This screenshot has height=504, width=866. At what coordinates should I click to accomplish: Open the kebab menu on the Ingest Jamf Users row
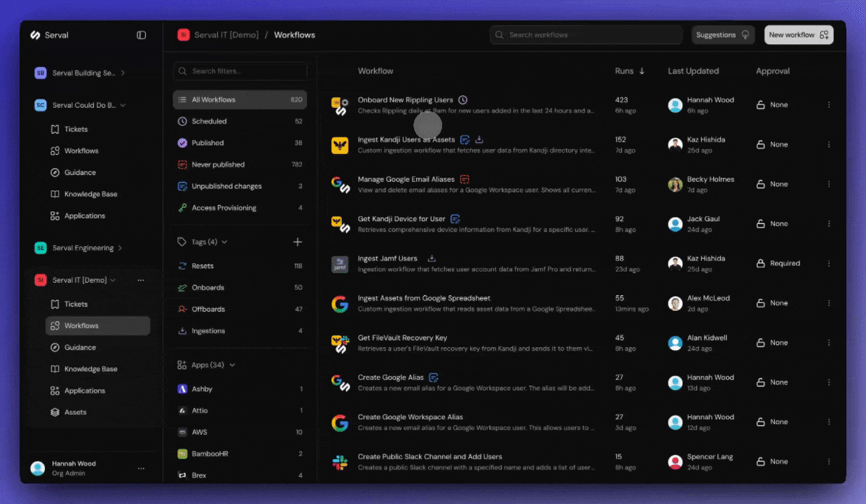pos(829,263)
